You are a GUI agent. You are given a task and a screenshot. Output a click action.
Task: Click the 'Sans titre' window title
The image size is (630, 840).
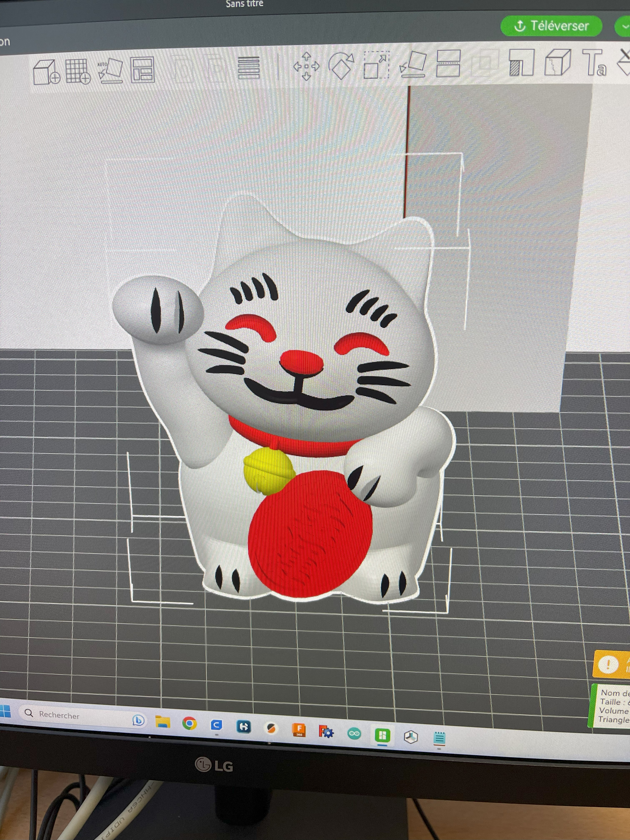pos(244,4)
